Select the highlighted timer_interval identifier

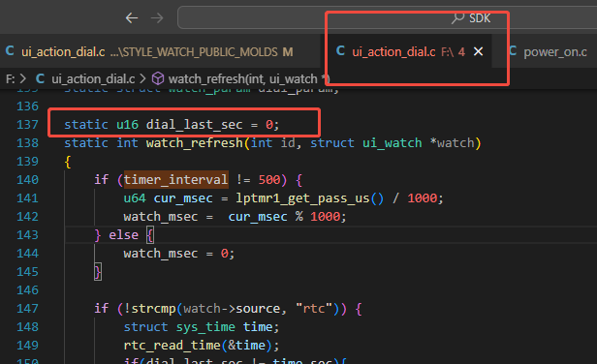click(x=176, y=179)
